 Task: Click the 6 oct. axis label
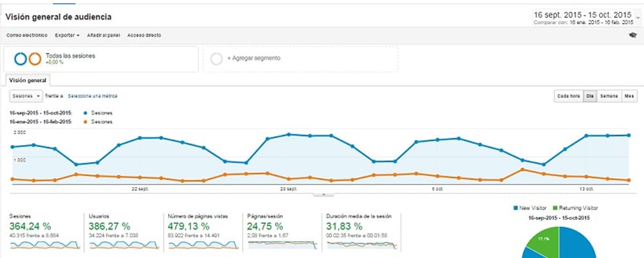coord(437,189)
